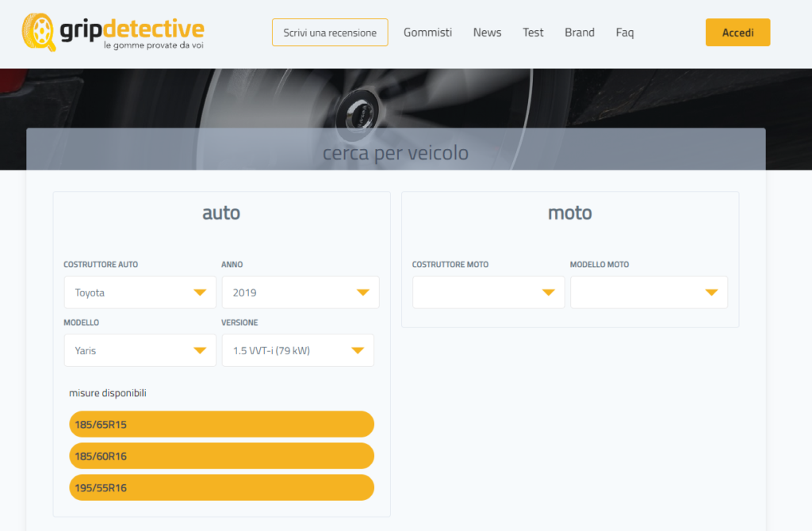Click the Costruttore Moto dropdown arrow
The width and height of the screenshot is (812, 531).
tap(548, 293)
